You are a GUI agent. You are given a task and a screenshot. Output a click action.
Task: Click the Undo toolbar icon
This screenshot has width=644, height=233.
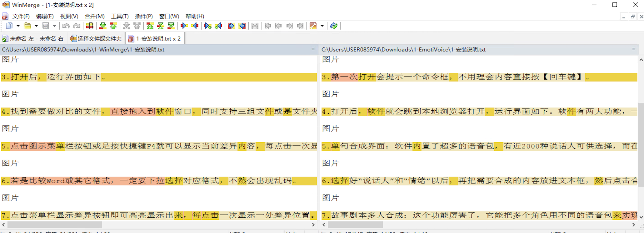[x=66, y=26]
